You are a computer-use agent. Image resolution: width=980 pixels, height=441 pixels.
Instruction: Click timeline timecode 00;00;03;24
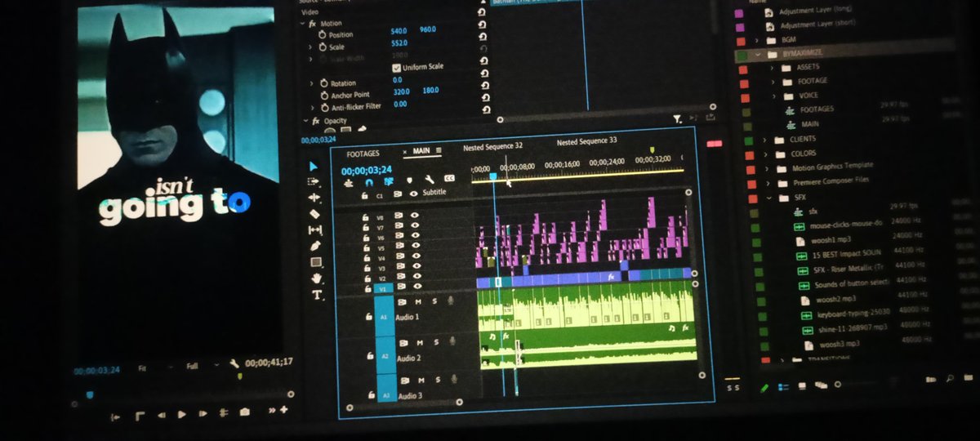(366, 170)
